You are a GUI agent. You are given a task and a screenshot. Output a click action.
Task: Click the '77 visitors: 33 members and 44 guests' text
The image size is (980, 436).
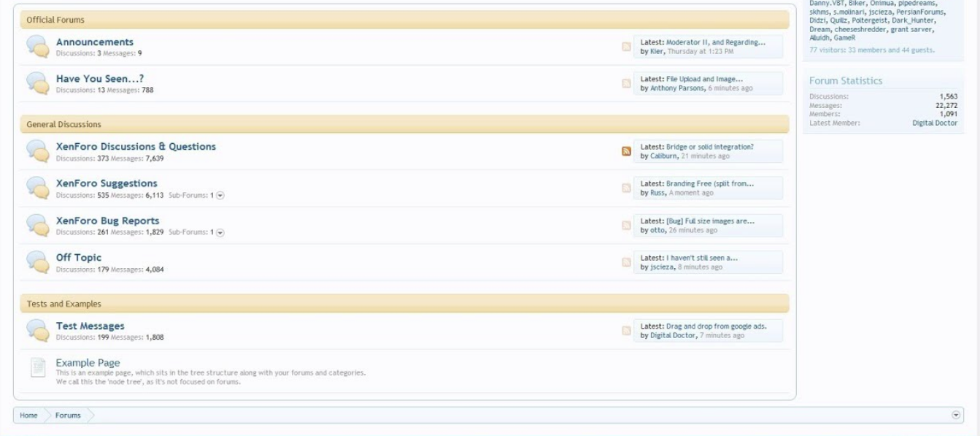click(x=872, y=50)
